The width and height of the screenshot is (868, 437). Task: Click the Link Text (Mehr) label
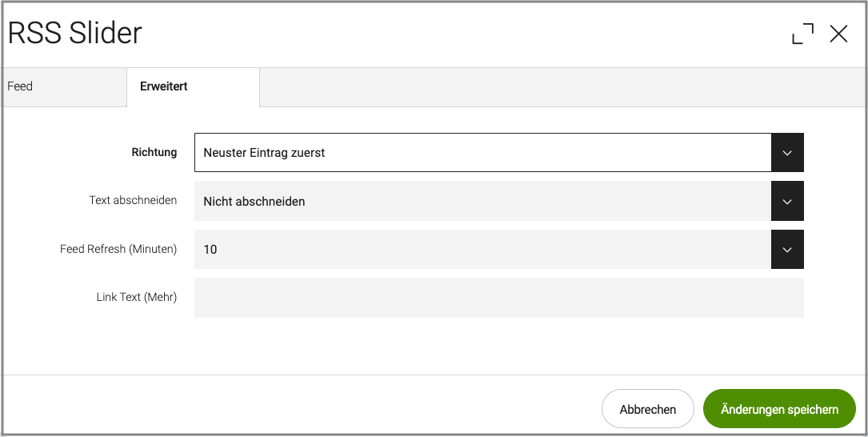click(x=136, y=297)
